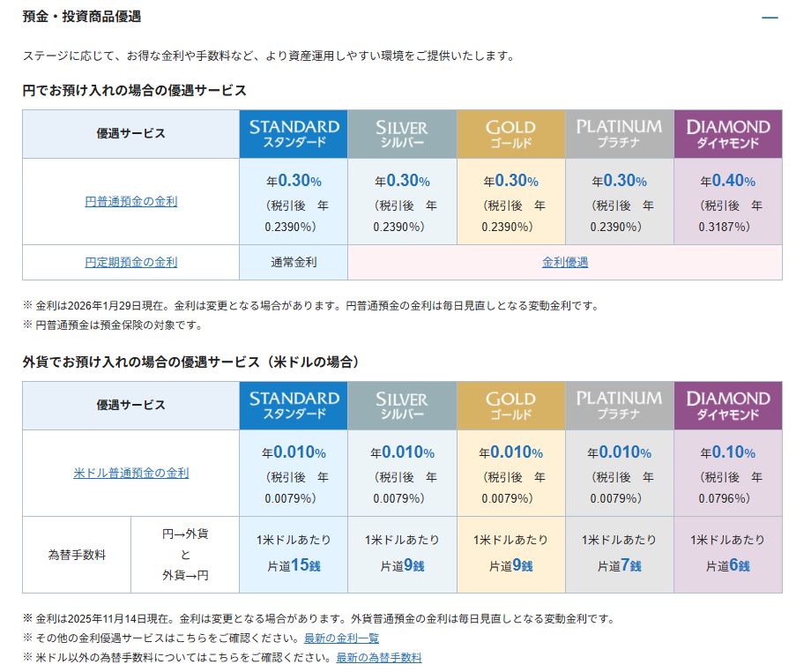
Task: Follow the 最新の金利一覧 link
Action: coord(341,638)
